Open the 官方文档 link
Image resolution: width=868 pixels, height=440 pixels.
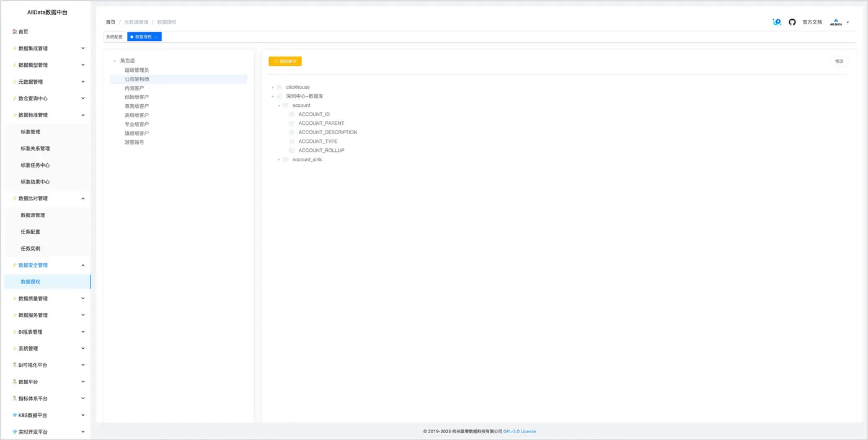click(812, 22)
